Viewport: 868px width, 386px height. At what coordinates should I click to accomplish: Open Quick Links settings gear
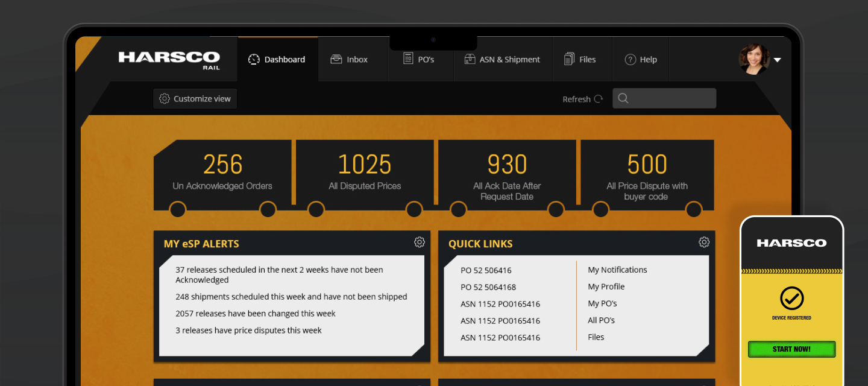[x=704, y=242]
